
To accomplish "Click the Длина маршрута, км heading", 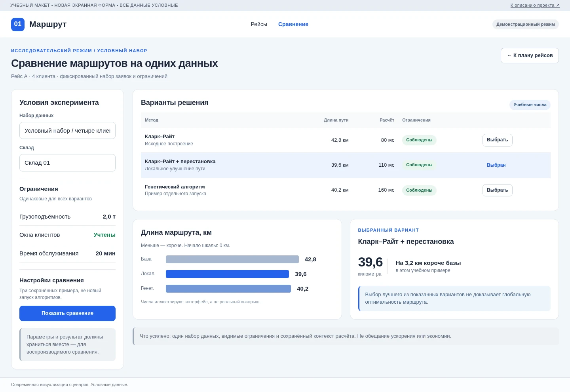I will (176, 232).
